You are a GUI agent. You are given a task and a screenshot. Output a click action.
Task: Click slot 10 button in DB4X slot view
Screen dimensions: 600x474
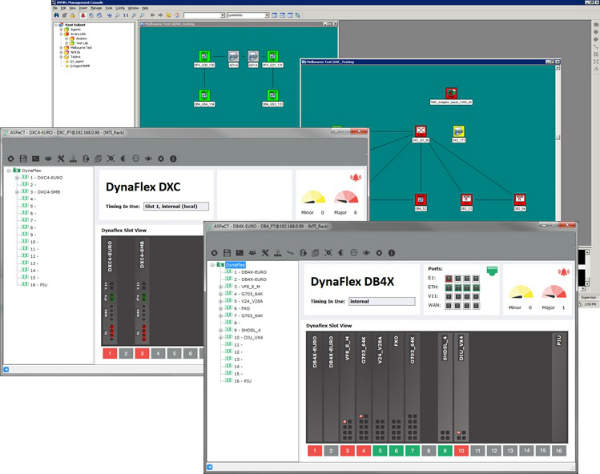(462, 452)
